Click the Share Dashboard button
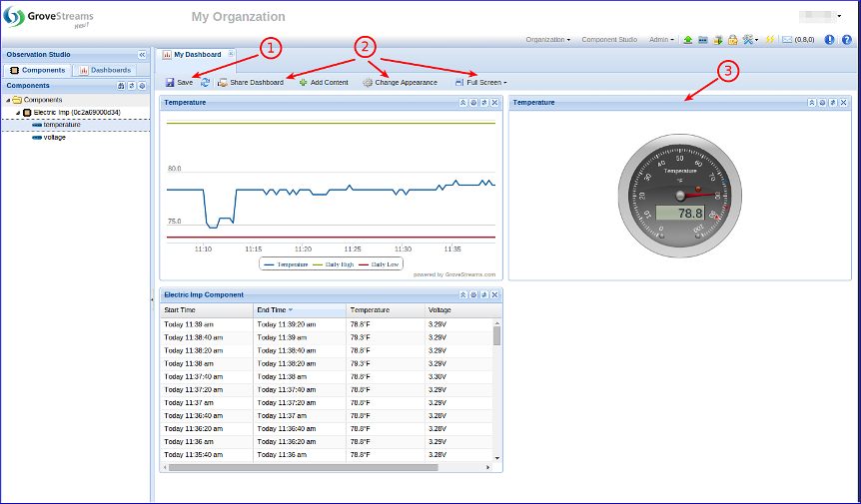The height and width of the screenshot is (504, 861). [x=251, y=82]
